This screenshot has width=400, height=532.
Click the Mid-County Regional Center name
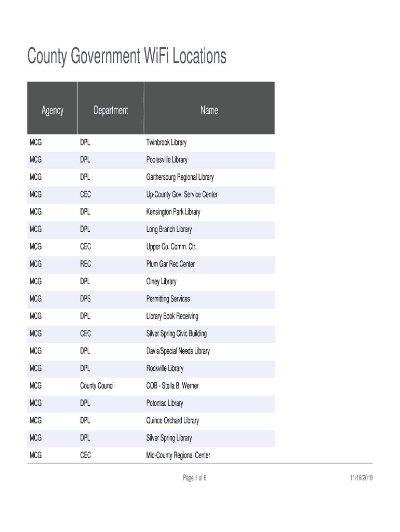[x=178, y=456]
